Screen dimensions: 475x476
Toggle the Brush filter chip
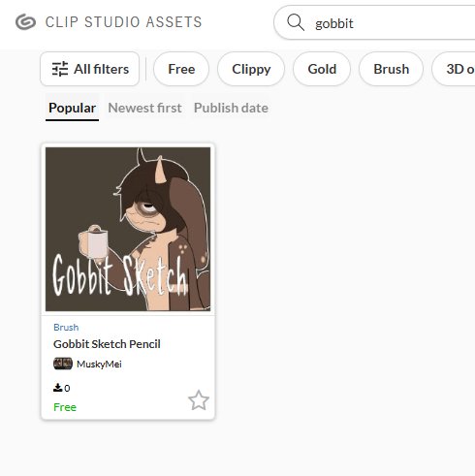tap(391, 69)
